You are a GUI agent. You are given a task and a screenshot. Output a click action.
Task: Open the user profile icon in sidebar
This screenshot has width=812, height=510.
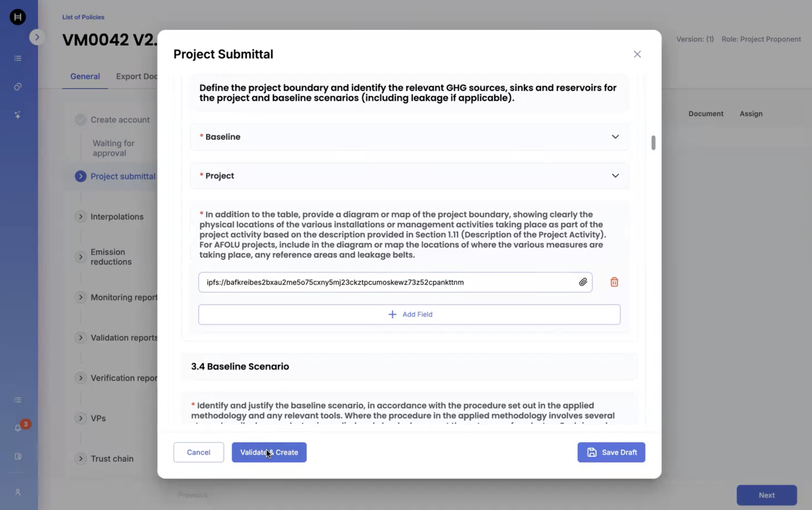click(x=18, y=492)
